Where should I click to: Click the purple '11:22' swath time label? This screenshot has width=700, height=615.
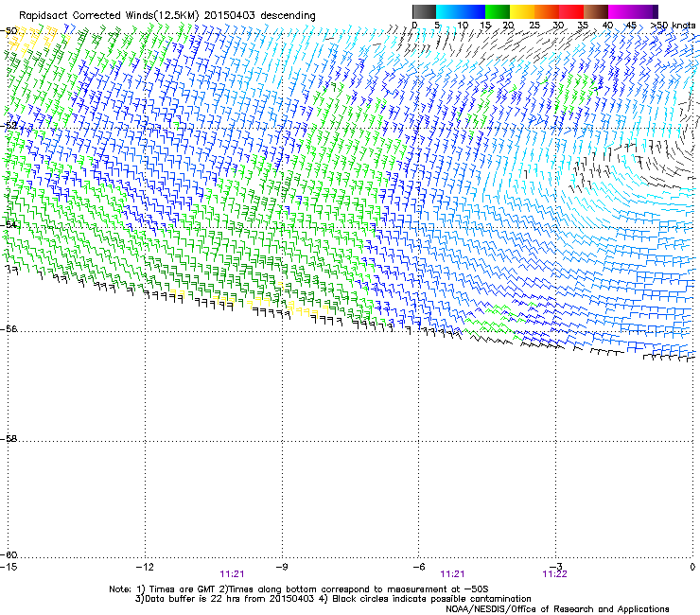[x=554, y=574]
